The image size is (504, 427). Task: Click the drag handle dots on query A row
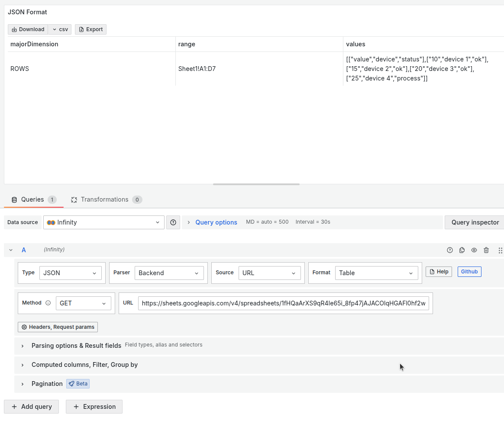[501, 250]
